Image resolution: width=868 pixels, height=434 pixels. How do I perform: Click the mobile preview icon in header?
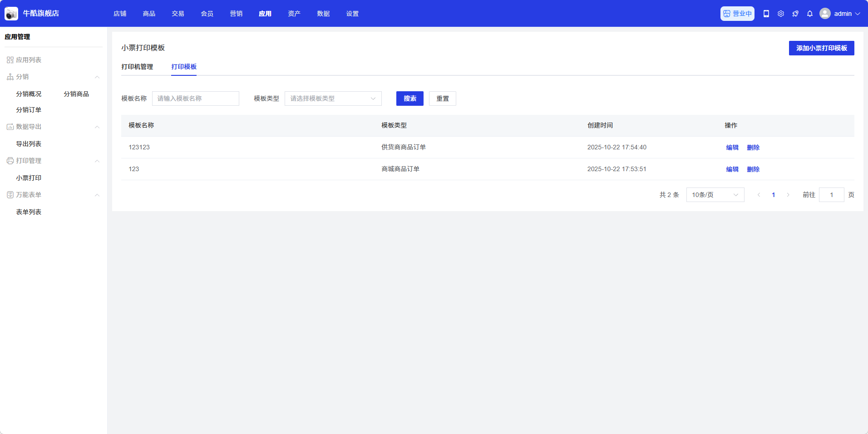766,14
